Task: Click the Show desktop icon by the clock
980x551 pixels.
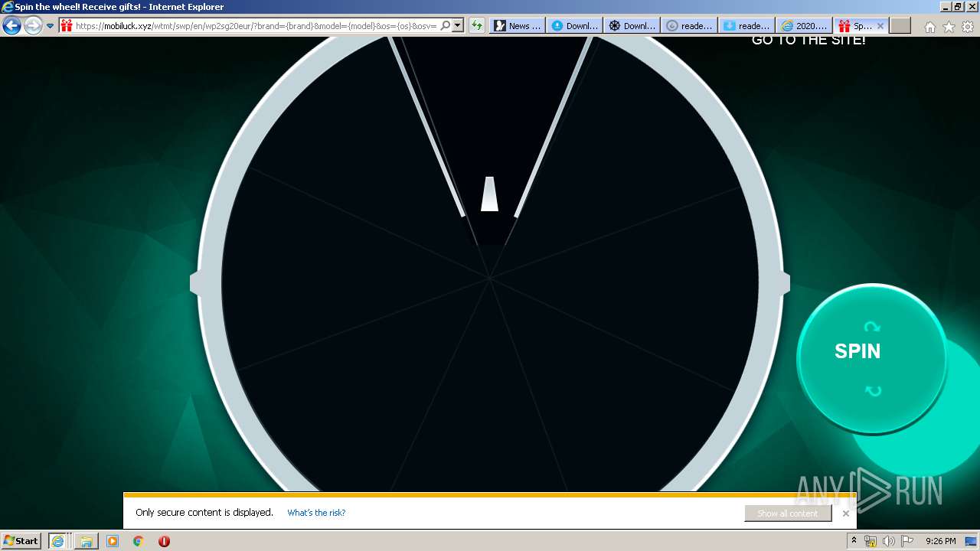Action: [971, 541]
